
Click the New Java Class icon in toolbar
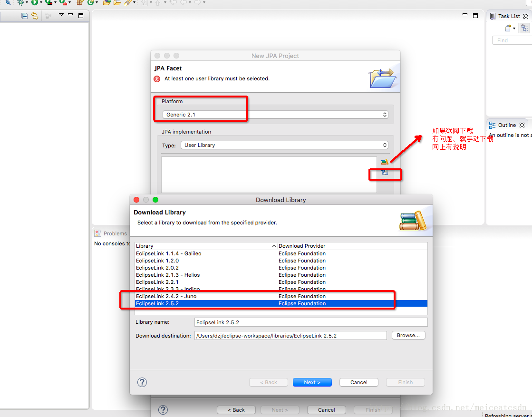[x=90, y=2]
